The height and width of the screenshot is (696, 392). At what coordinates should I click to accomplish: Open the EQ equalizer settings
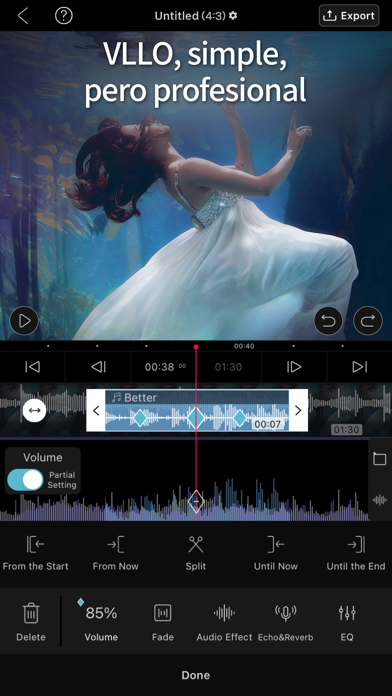(x=347, y=622)
